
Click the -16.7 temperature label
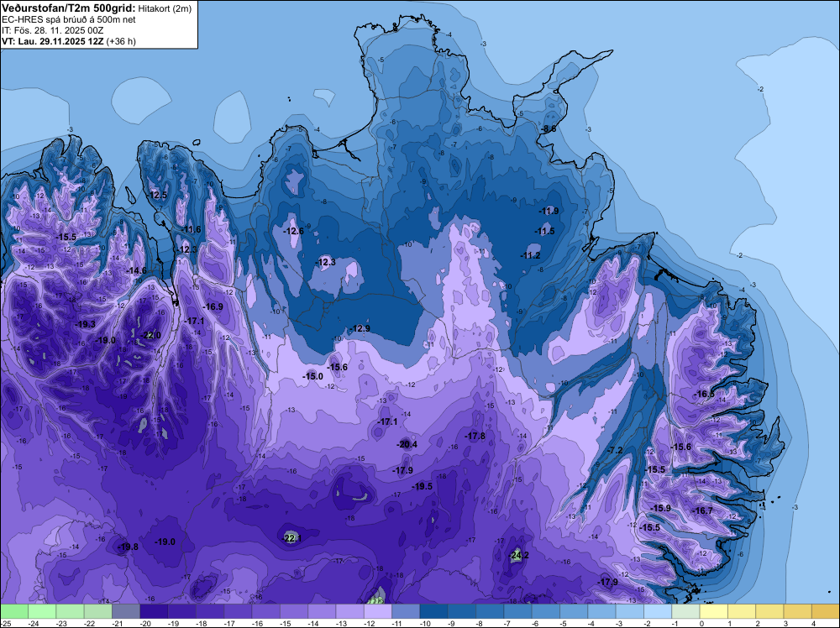pyautogui.click(x=703, y=510)
